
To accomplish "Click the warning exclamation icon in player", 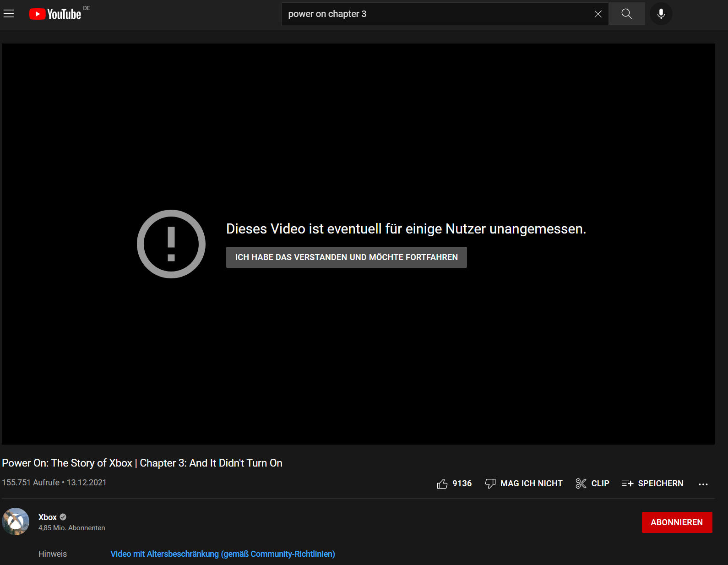I will coord(171,244).
